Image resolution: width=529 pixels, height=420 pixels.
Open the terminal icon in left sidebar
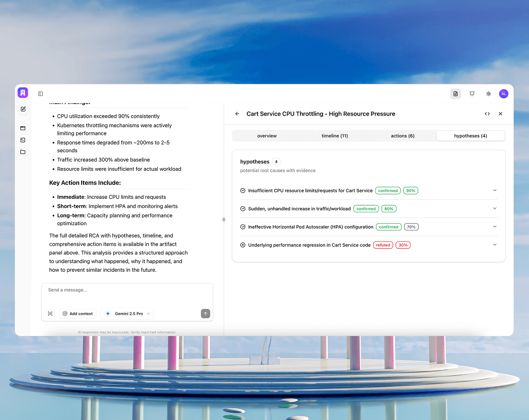[x=23, y=140]
